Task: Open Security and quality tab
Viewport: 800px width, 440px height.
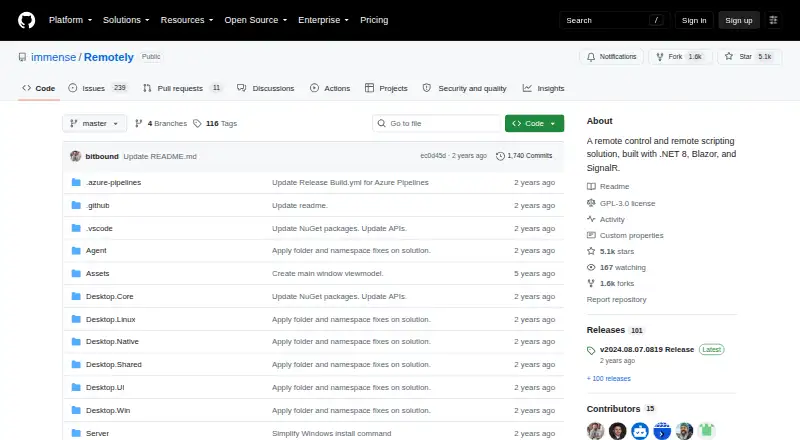Action: click(464, 88)
